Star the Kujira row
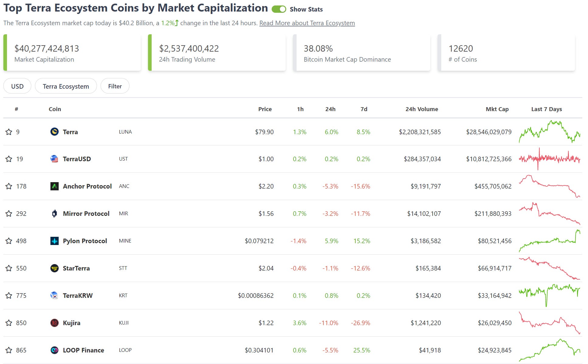Viewport: 588px width, 364px height. tap(9, 323)
